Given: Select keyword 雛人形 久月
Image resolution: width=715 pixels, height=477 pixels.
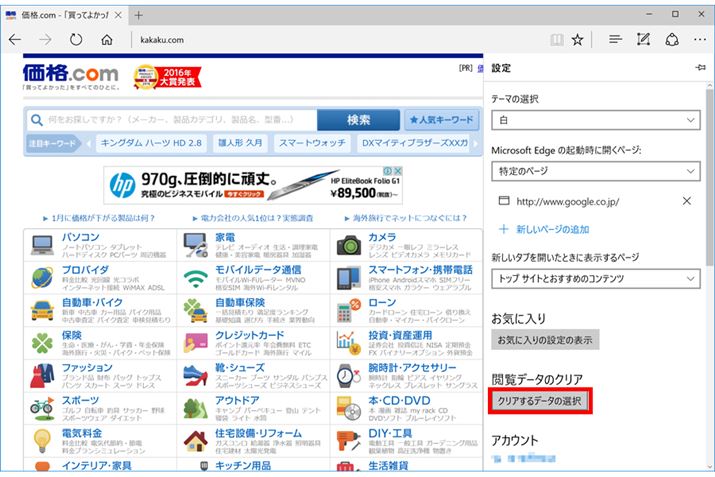Looking at the screenshot, I should point(240,143).
